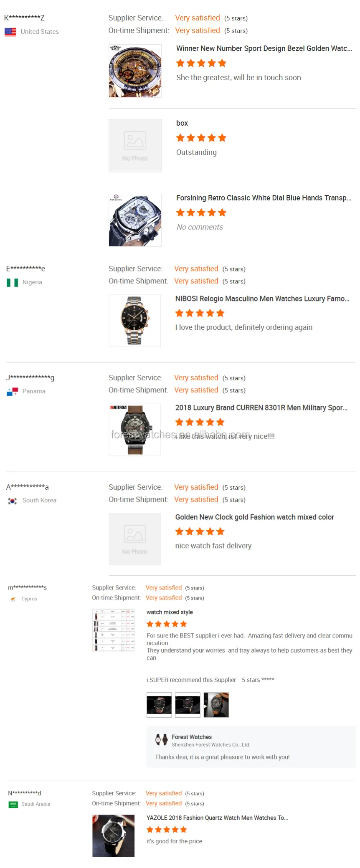
Task: Open the Winner golden watch thumbnail
Action: (x=135, y=71)
